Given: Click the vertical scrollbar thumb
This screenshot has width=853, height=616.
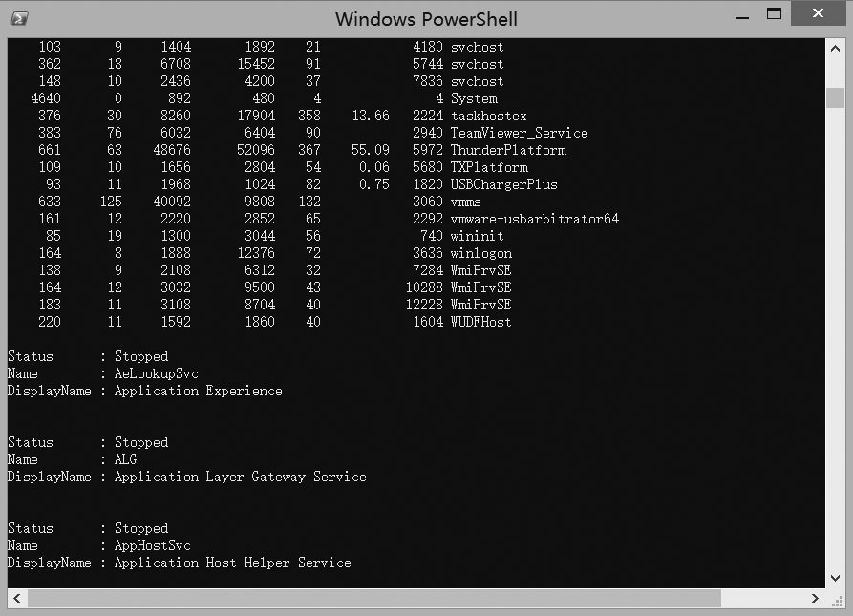Looking at the screenshot, I should click(835, 98).
